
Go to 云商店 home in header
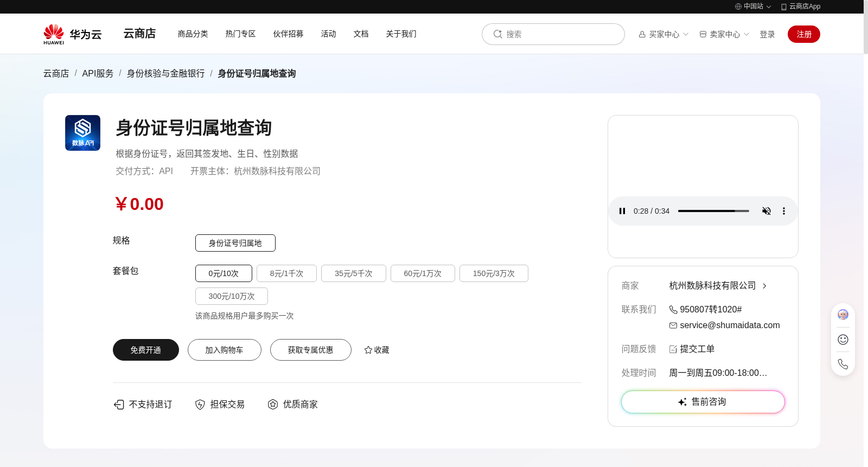click(x=139, y=34)
